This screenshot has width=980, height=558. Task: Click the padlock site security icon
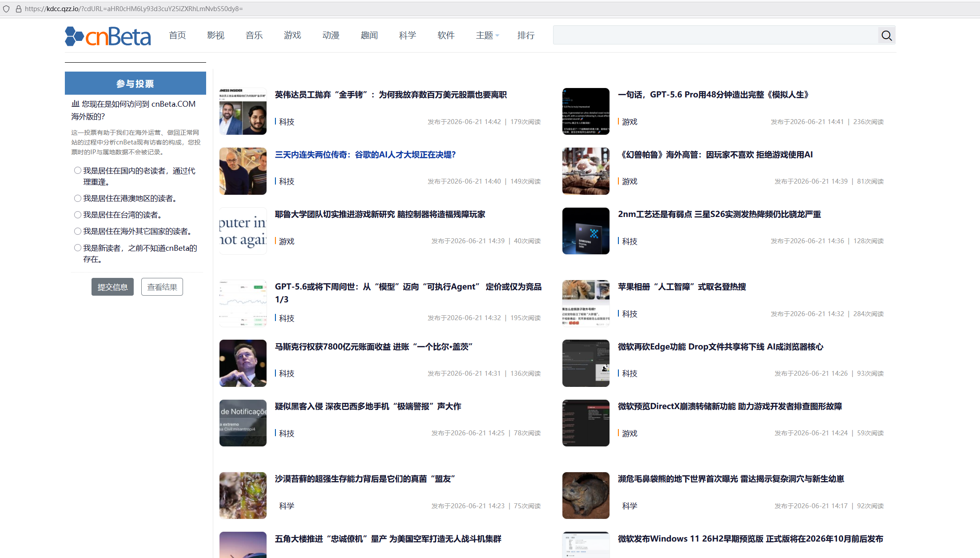point(19,9)
